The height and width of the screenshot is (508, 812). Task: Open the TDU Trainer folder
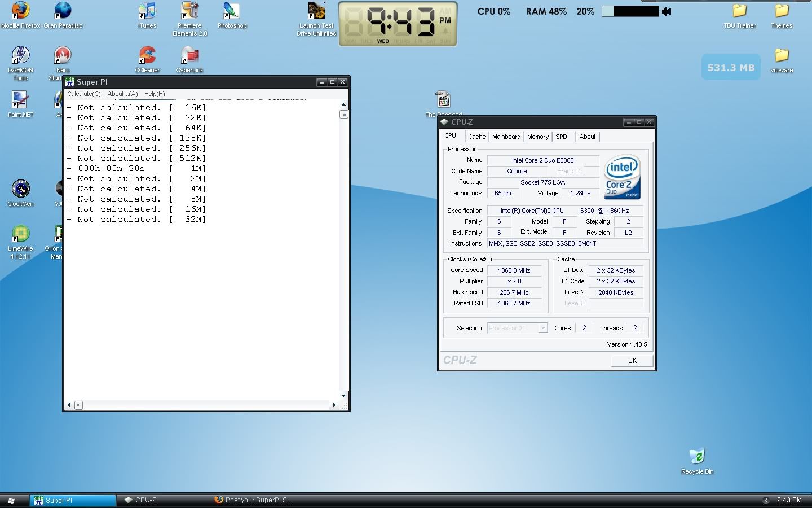(739, 15)
